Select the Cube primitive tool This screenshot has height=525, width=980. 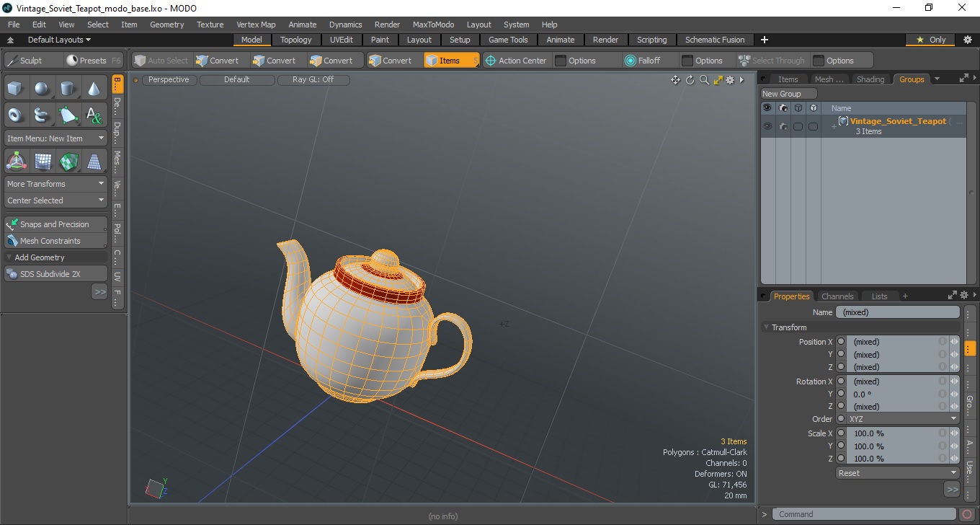16,89
